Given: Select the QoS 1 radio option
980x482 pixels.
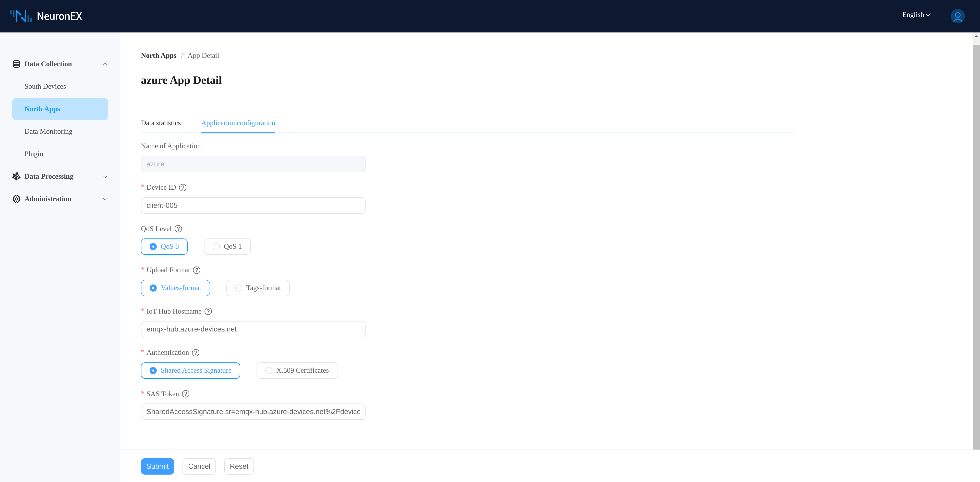Looking at the screenshot, I should tap(227, 246).
